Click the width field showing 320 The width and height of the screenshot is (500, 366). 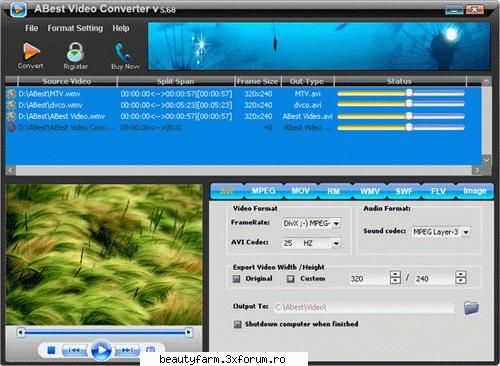click(369, 279)
